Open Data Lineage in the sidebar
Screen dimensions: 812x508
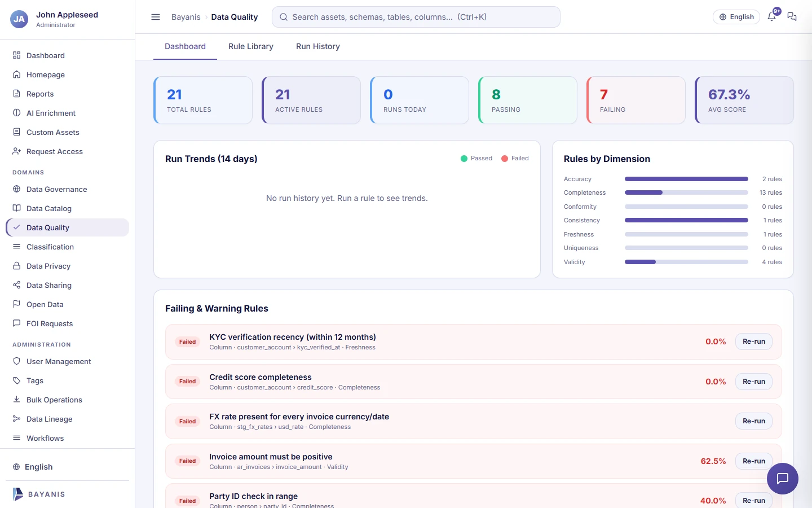click(68, 419)
